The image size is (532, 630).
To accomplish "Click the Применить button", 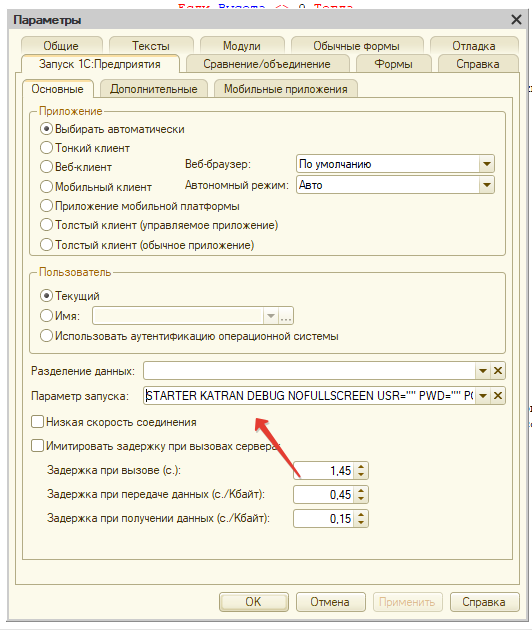I will (x=407, y=602).
